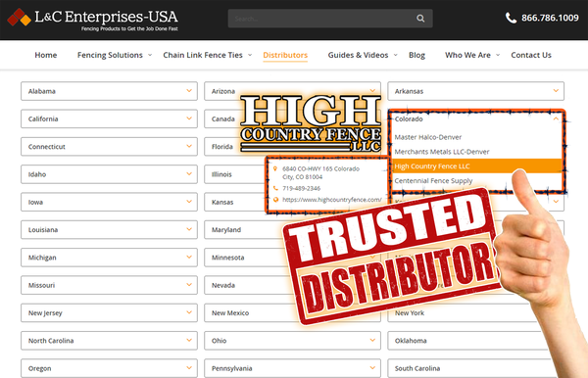The width and height of the screenshot is (588, 378).
Task: Click the 6840 CO-HWY 165 address text
Action: [321, 172]
